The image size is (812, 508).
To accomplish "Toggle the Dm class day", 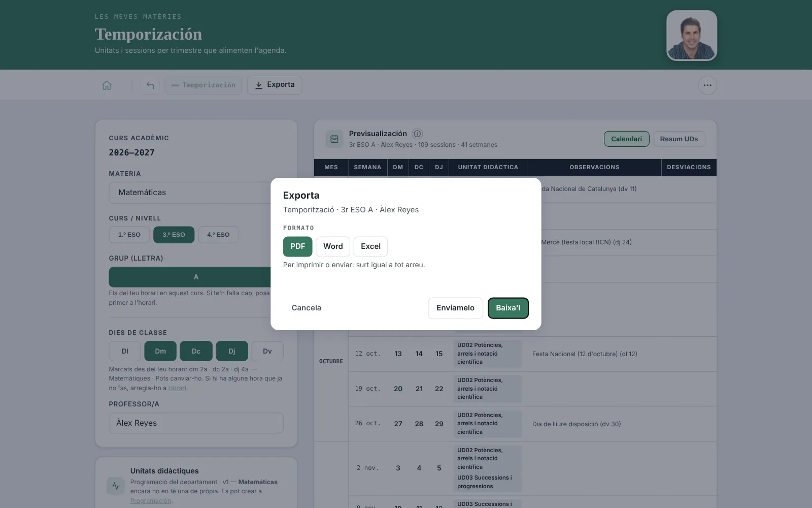I will [160, 351].
